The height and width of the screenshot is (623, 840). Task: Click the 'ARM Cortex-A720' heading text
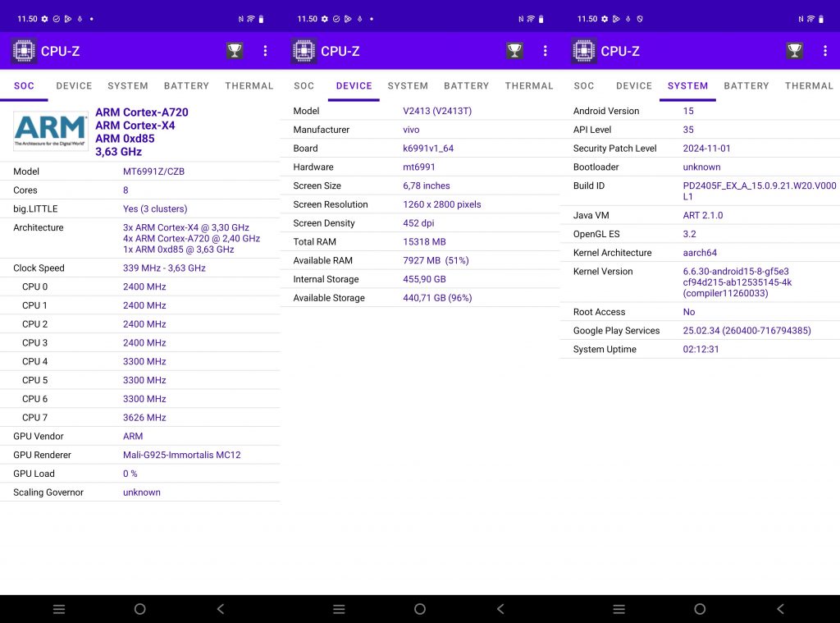(x=142, y=112)
